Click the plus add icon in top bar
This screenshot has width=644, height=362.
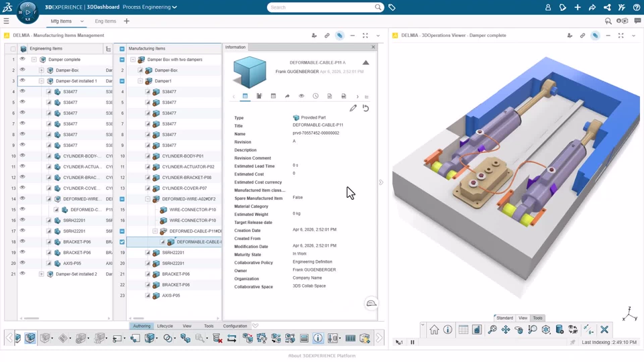coord(578,7)
